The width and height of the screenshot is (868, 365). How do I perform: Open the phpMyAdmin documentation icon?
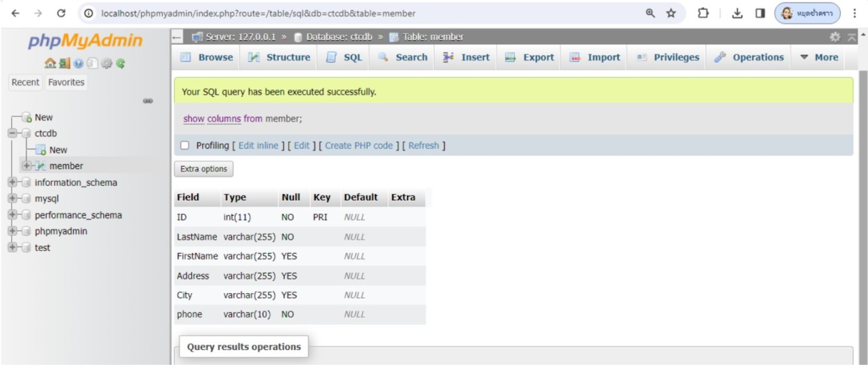(79, 64)
